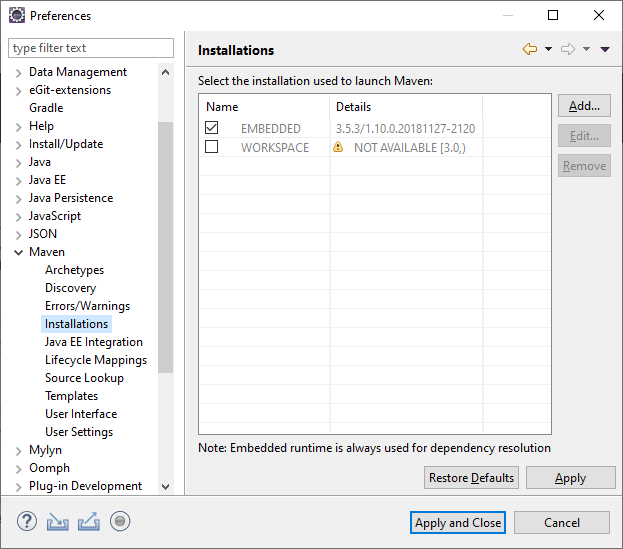The image size is (623, 549).
Task: Click the Details column header
Action: click(406, 106)
